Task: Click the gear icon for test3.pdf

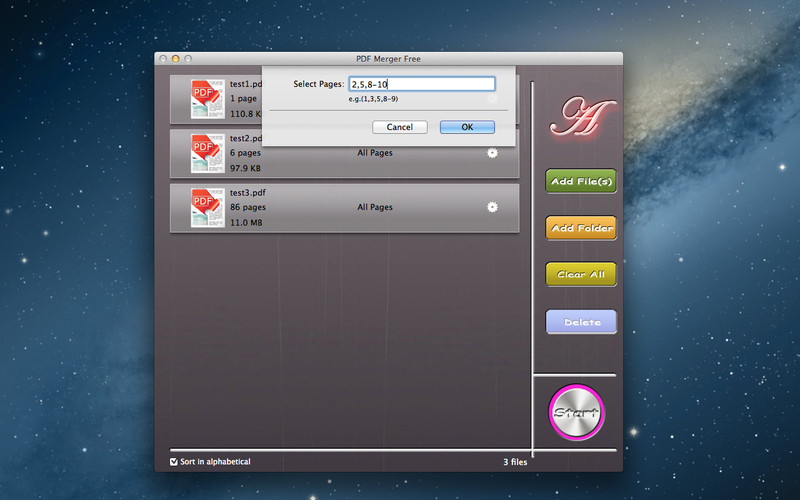Action: [492, 207]
